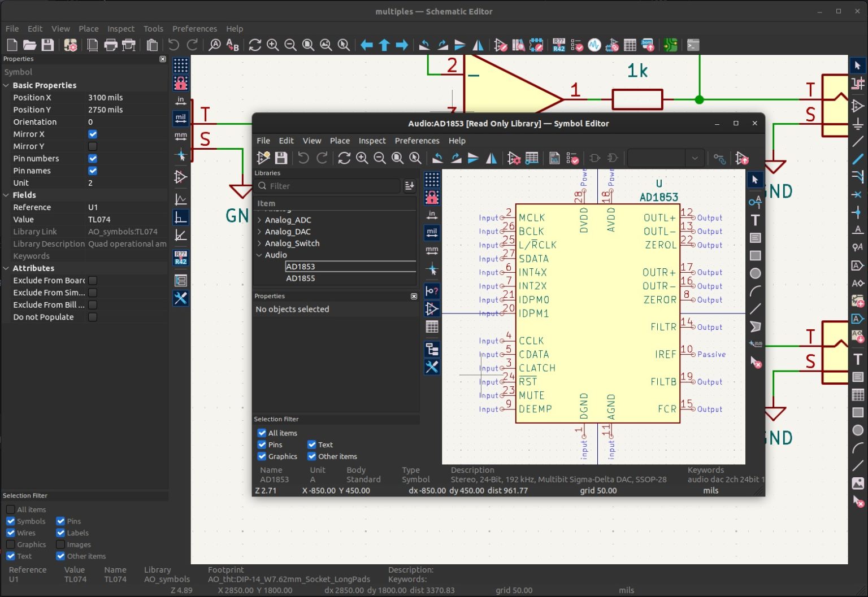Image resolution: width=868 pixels, height=597 pixels.
Task: Open the SPICE Simulator
Action: point(594,45)
